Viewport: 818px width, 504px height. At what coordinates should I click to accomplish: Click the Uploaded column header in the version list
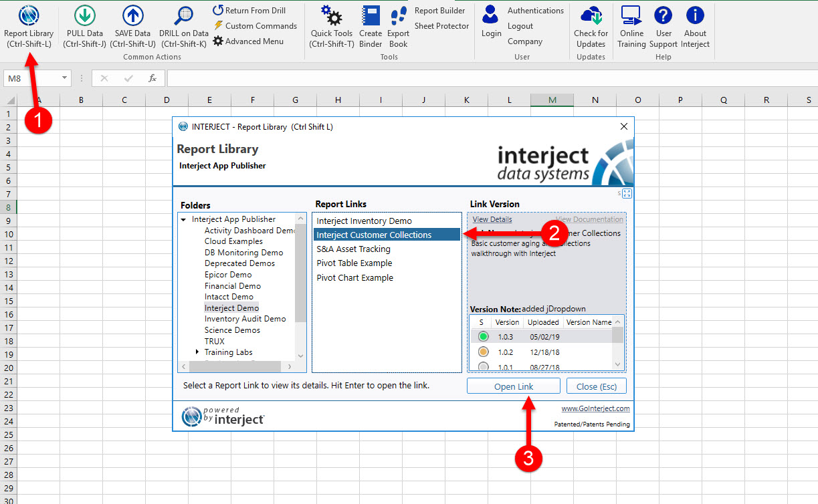[543, 322]
